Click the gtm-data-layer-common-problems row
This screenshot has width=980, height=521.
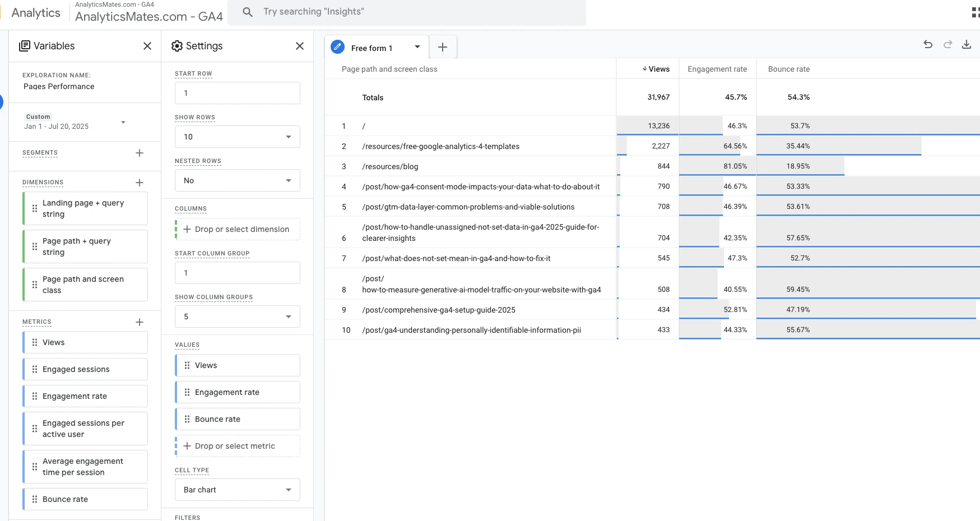468,207
